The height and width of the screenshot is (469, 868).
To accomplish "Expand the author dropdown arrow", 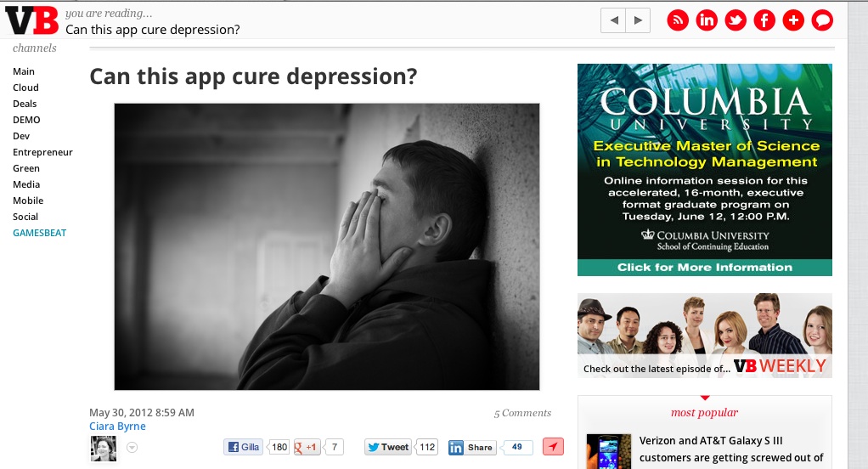I will coord(132,448).
